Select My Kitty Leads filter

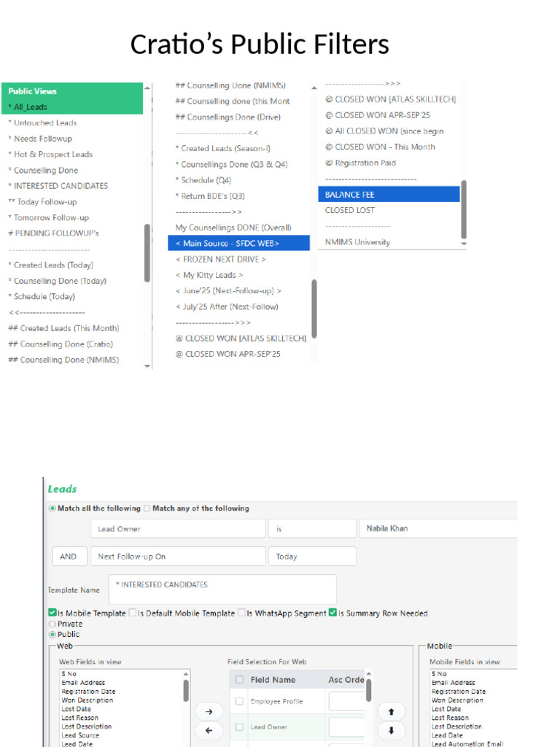coord(209,275)
